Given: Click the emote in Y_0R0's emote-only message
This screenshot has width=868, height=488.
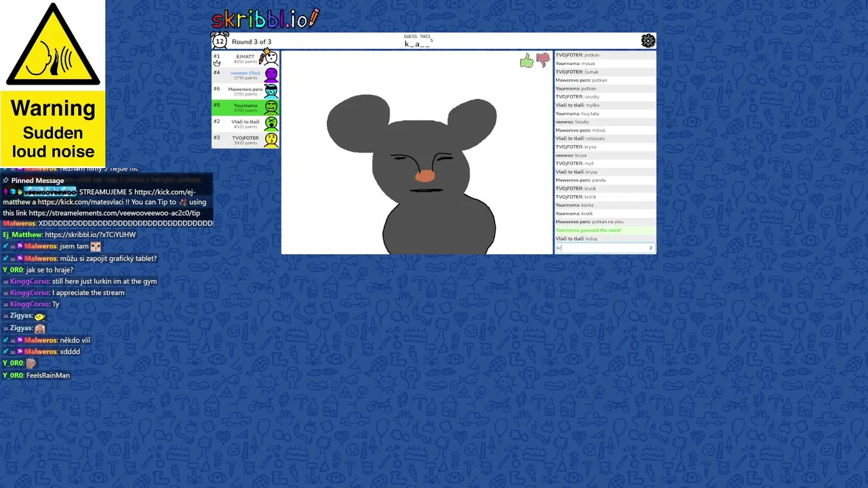Looking at the screenshot, I should [x=31, y=363].
